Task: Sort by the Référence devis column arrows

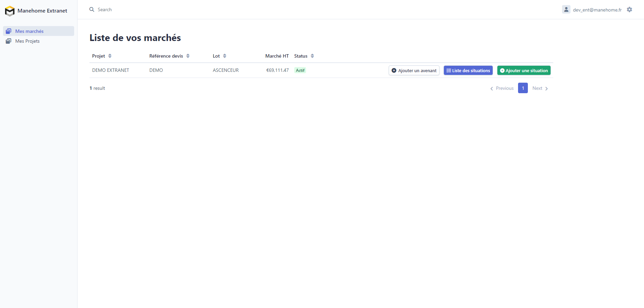Action: pyautogui.click(x=188, y=56)
